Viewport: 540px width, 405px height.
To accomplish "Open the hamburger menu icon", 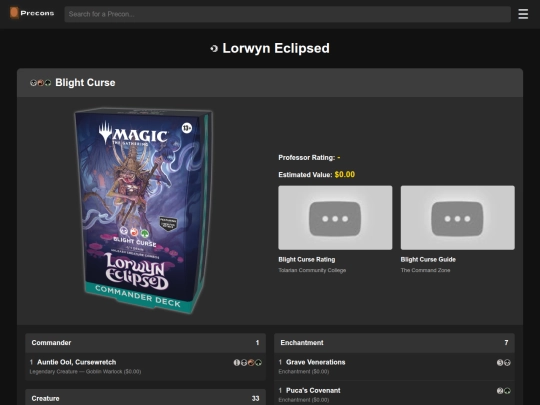I will coord(523,14).
